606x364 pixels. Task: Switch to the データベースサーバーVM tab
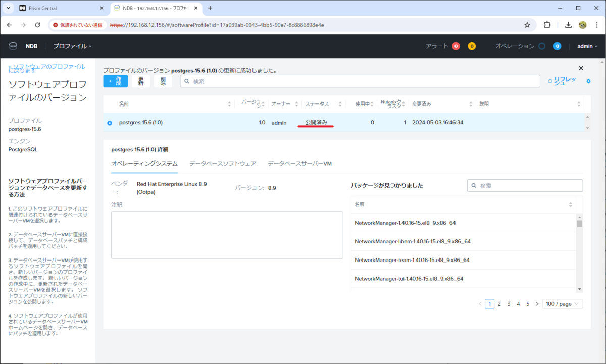click(x=299, y=163)
